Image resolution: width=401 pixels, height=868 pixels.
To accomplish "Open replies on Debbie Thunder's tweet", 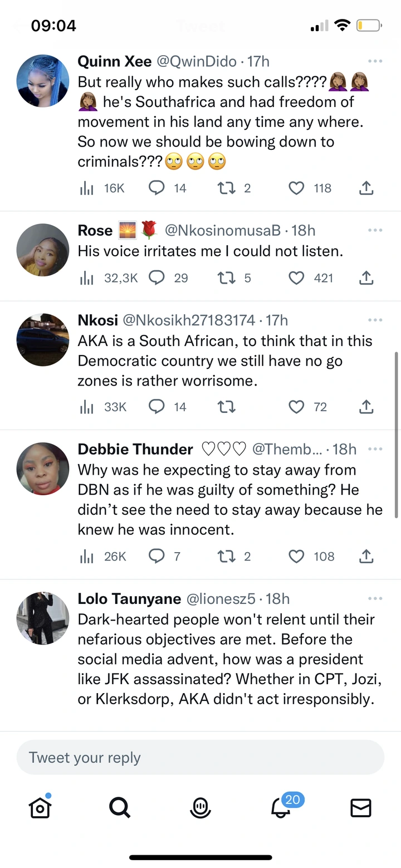I will click(157, 556).
